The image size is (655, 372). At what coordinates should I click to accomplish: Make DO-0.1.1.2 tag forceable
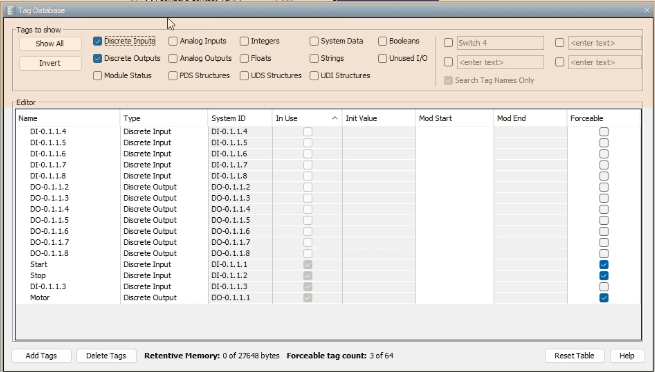click(604, 187)
